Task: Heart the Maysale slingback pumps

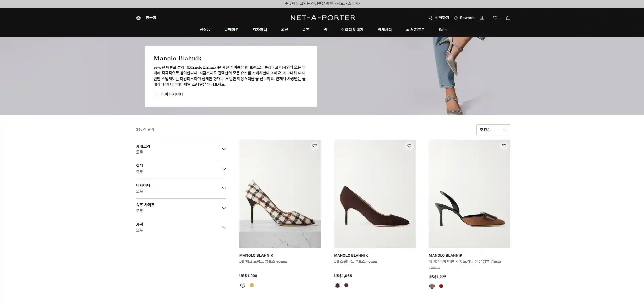Action: (x=504, y=146)
